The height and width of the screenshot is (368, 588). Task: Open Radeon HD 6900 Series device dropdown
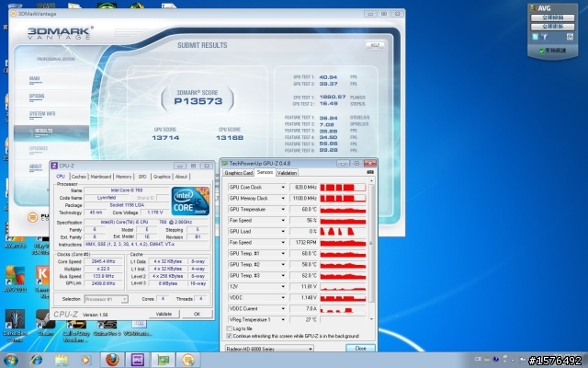[x=269, y=349]
